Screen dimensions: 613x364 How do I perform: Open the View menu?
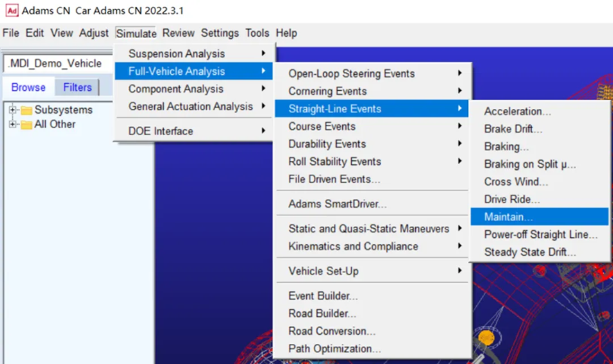click(x=61, y=33)
